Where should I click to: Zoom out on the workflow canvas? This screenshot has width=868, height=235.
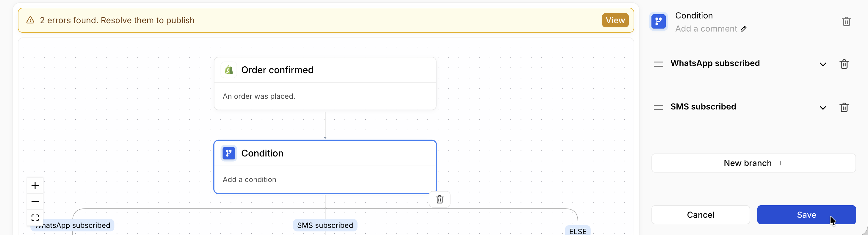click(x=35, y=202)
